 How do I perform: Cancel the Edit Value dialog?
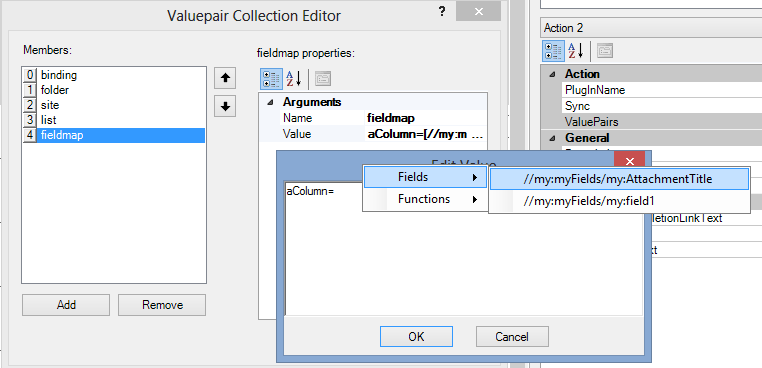(512, 336)
